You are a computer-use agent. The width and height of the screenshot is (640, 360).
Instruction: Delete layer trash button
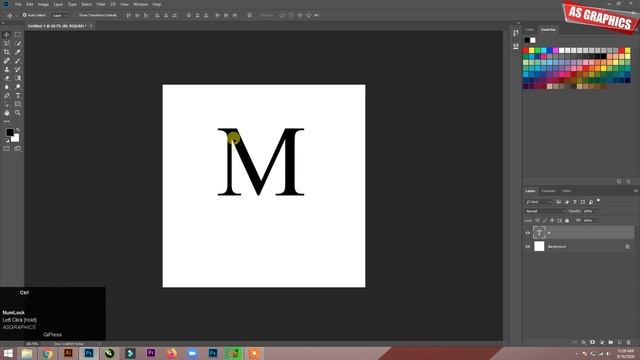629,342
